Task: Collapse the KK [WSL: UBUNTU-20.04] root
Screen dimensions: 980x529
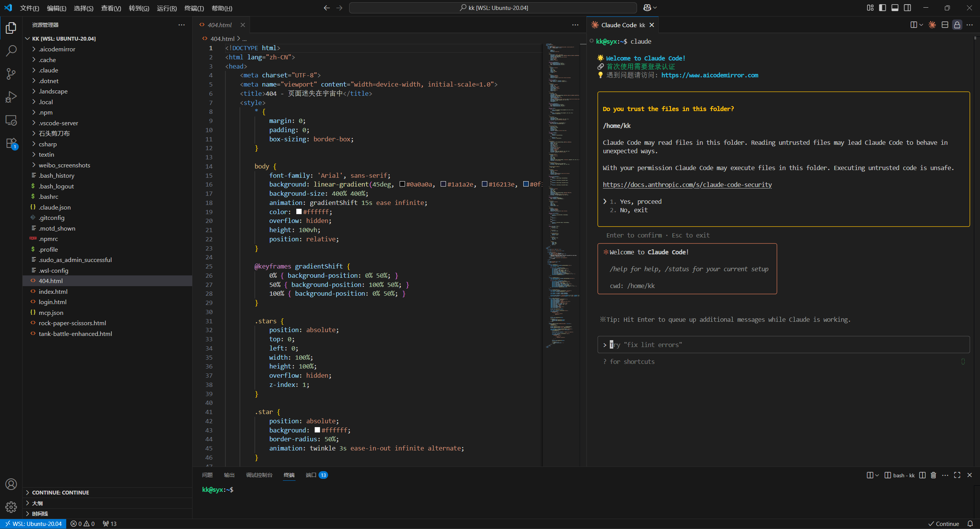Action: [x=107, y=39]
